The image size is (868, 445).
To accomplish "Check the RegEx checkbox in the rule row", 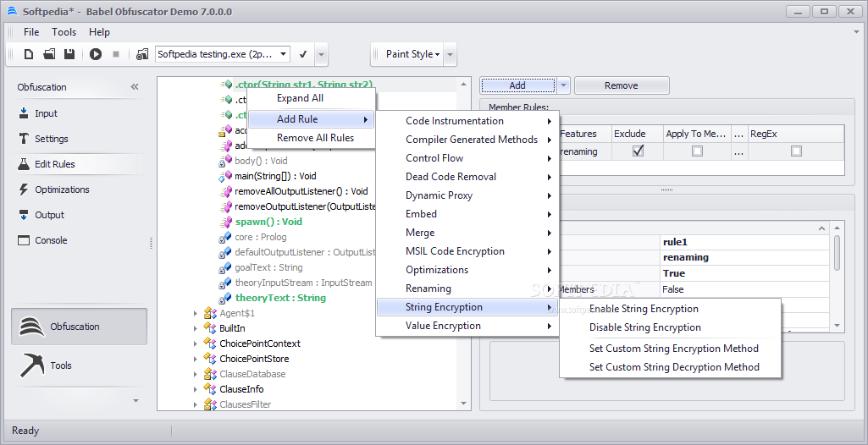I will (796, 151).
